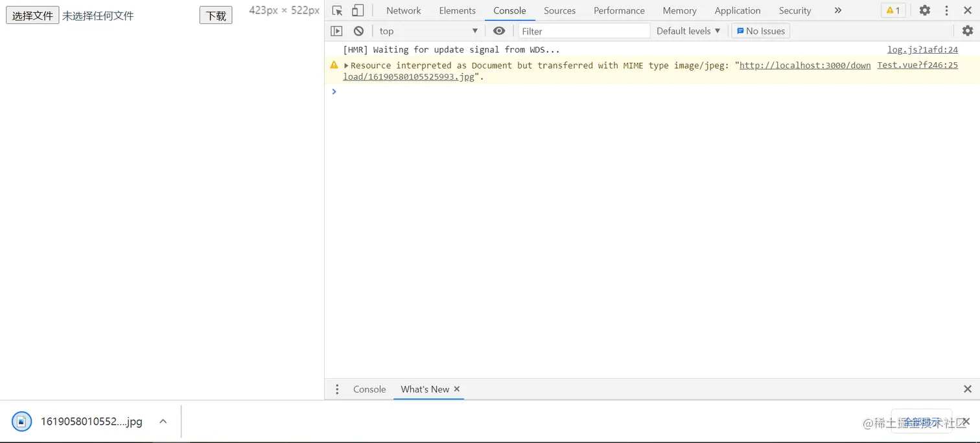Switch to the Elements tab
Viewport: 980px width, 443px height.
(457, 10)
